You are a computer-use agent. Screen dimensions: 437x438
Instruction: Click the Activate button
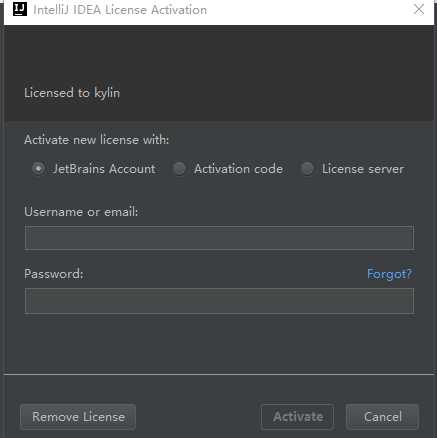pos(298,417)
